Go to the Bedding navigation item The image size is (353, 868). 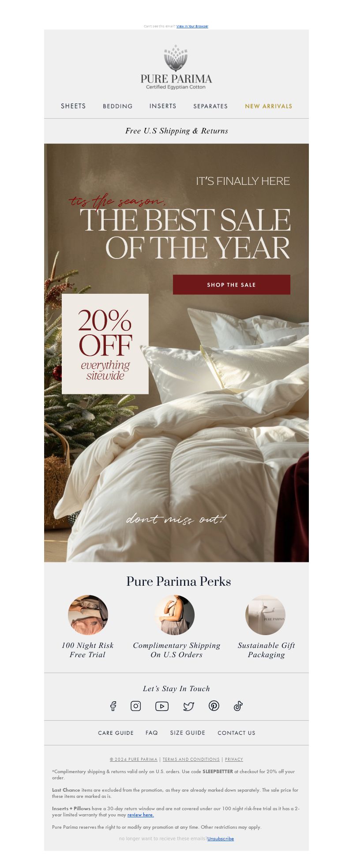click(x=118, y=106)
